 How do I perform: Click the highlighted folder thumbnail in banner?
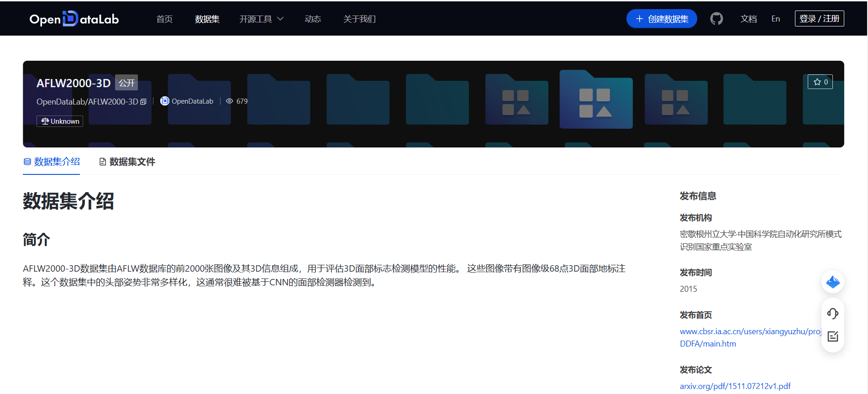coord(596,99)
